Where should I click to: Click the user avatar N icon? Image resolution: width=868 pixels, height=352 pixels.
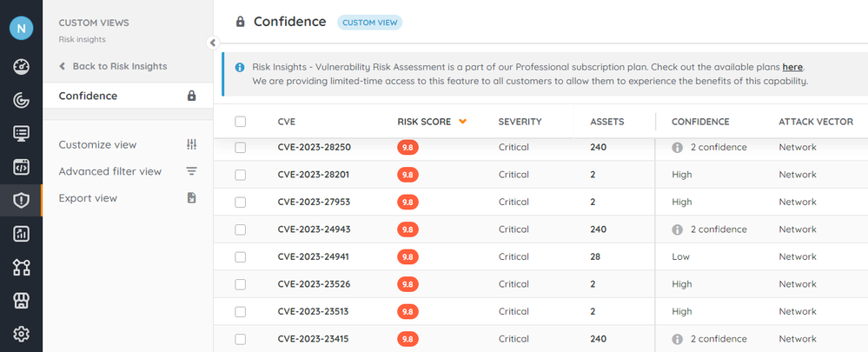(x=22, y=29)
